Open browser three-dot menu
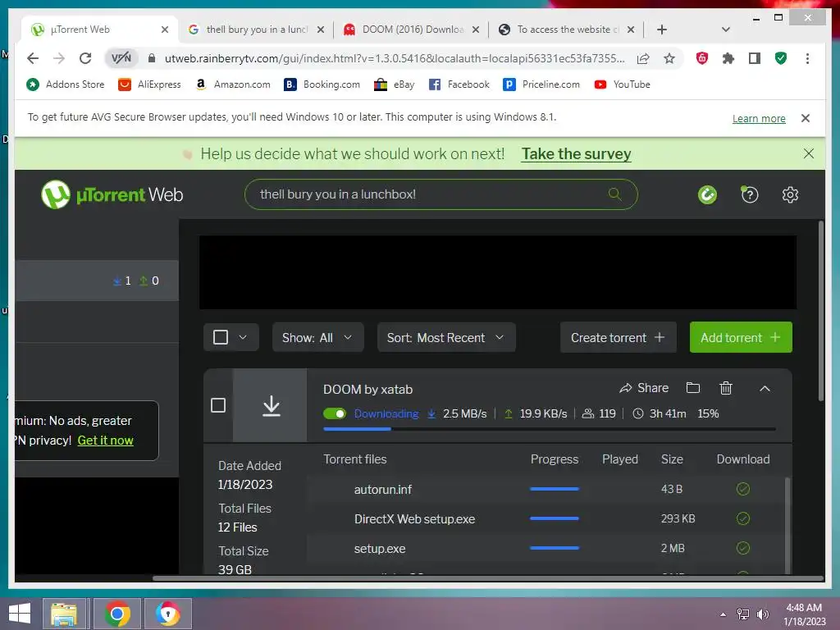 807,58
